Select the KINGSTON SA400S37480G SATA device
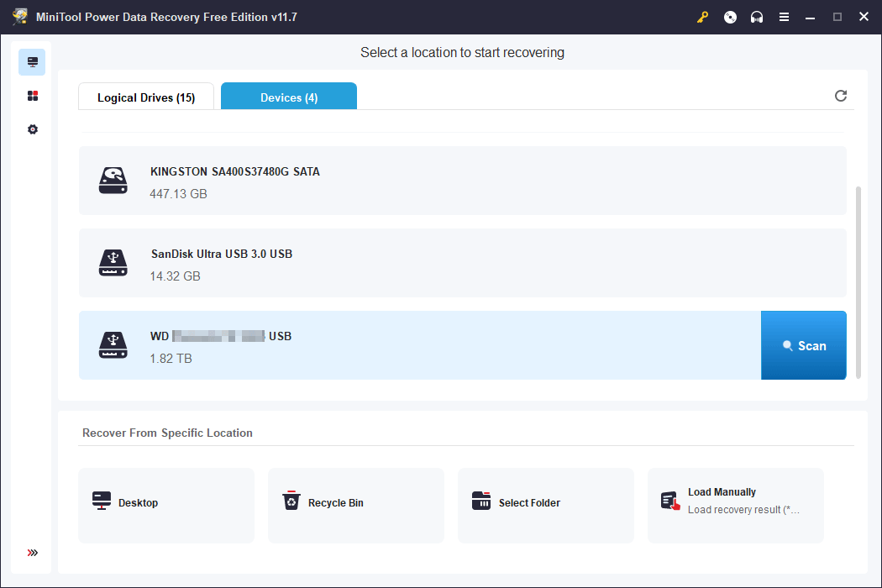The image size is (882, 588). (x=462, y=181)
